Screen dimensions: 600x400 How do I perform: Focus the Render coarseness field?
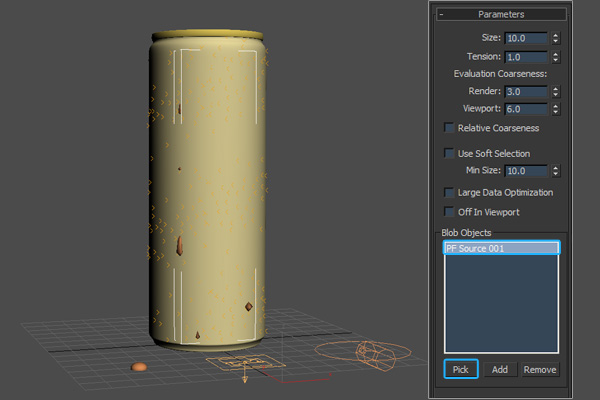tap(526, 90)
